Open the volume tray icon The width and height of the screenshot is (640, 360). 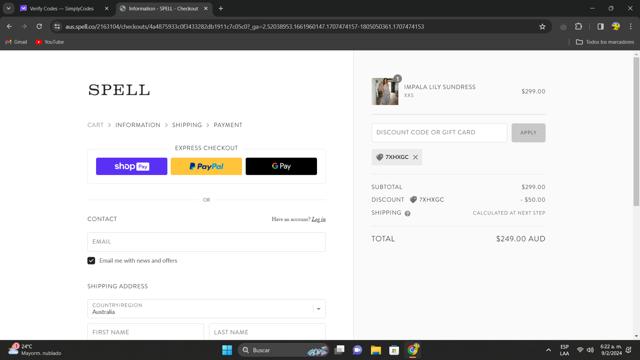(590, 350)
